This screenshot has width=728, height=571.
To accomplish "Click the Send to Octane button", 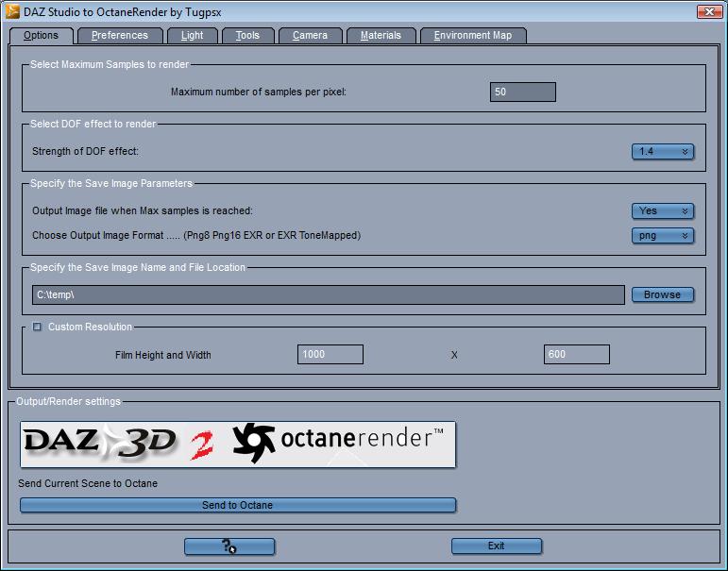I will click(238, 505).
